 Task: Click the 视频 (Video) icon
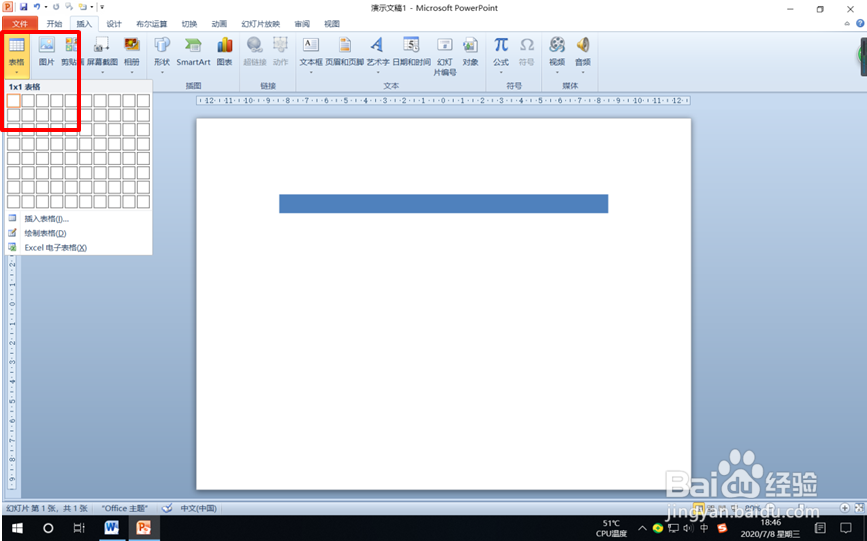point(557,45)
